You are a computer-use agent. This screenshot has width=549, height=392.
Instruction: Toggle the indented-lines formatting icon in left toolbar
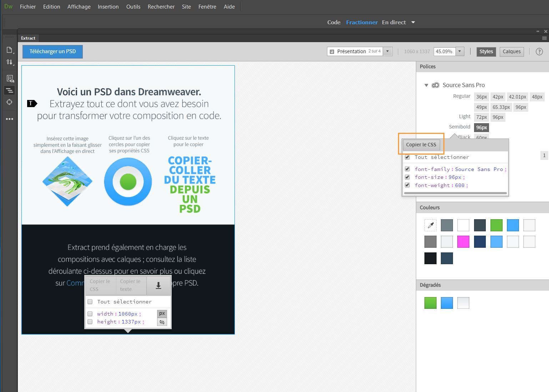click(10, 90)
